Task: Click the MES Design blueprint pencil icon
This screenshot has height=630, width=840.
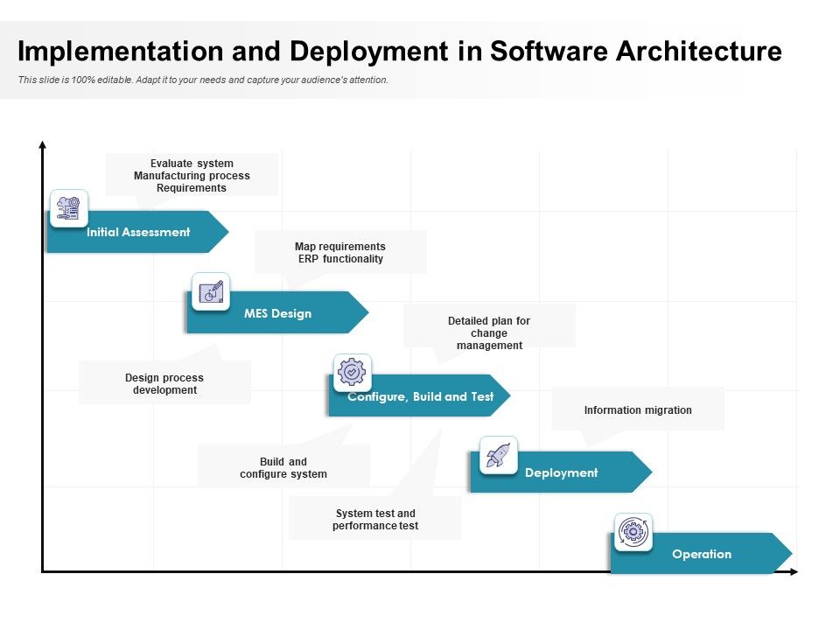Action: pyautogui.click(x=211, y=291)
